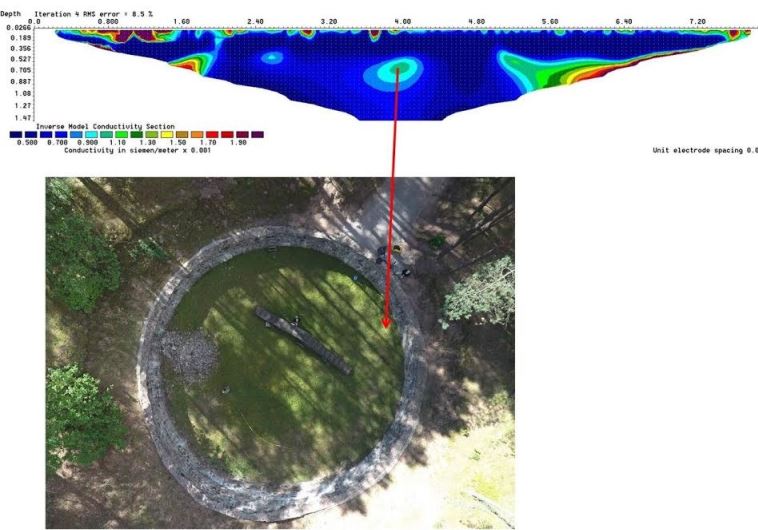Click the green-yellow anomaly below 1.60
Viewport: 758px width, 530px height.
tap(190, 63)
